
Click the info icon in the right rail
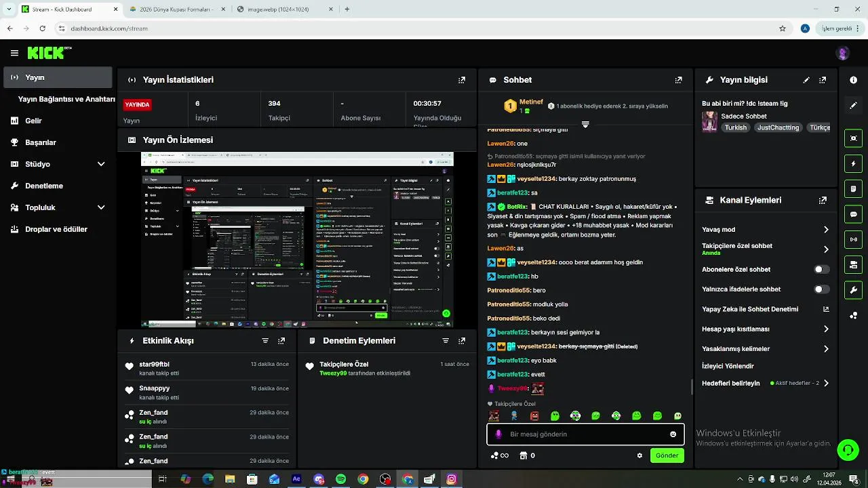tap(854, 80)
